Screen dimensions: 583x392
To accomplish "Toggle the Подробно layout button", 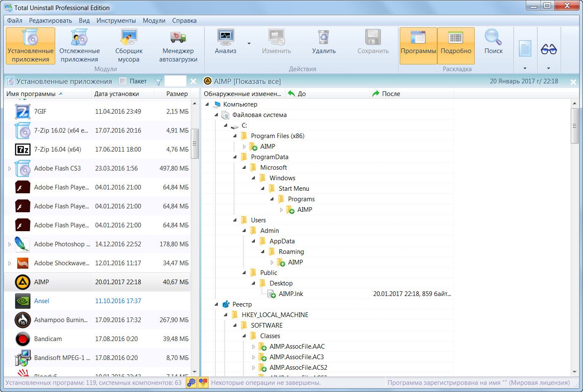I will 456,46.
